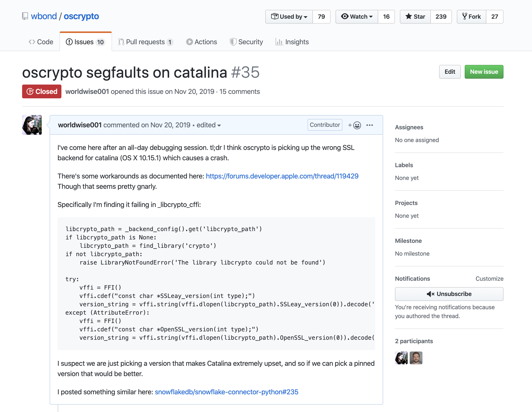Click the Security shield icon
Image resolution: width=532 pixels, height=412 pixels.
[233, 42]
